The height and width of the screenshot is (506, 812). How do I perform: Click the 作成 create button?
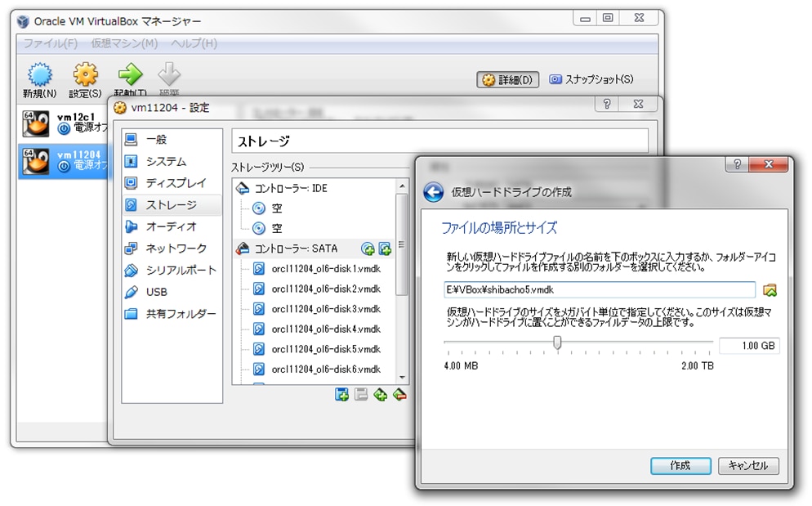tap(680, 466)
